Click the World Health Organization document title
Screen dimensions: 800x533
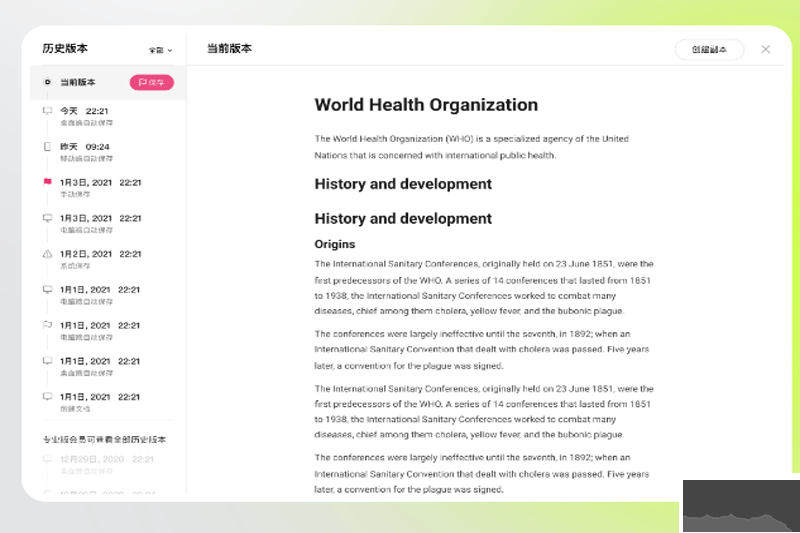click(x=426, y=105)
